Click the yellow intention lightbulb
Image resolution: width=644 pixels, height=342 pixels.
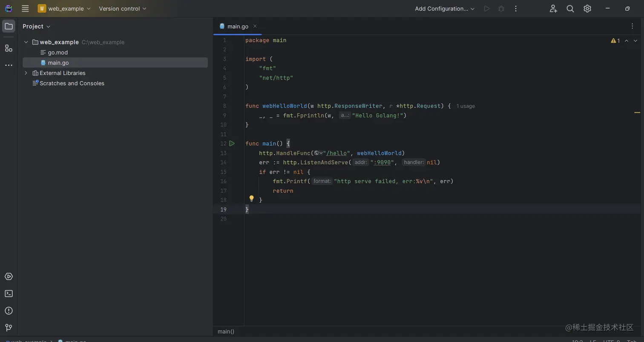pyautogui.click(x=252, y=199)
